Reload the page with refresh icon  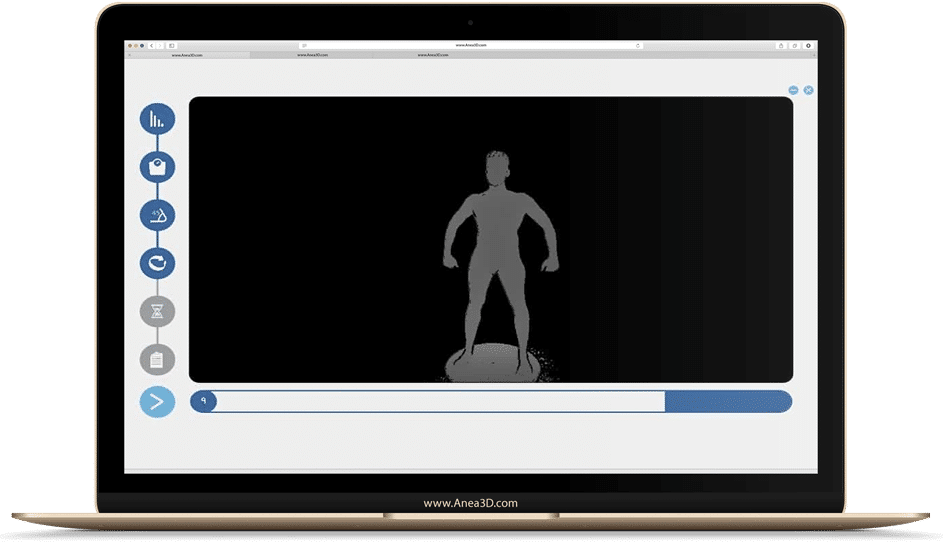click(637, 46)
